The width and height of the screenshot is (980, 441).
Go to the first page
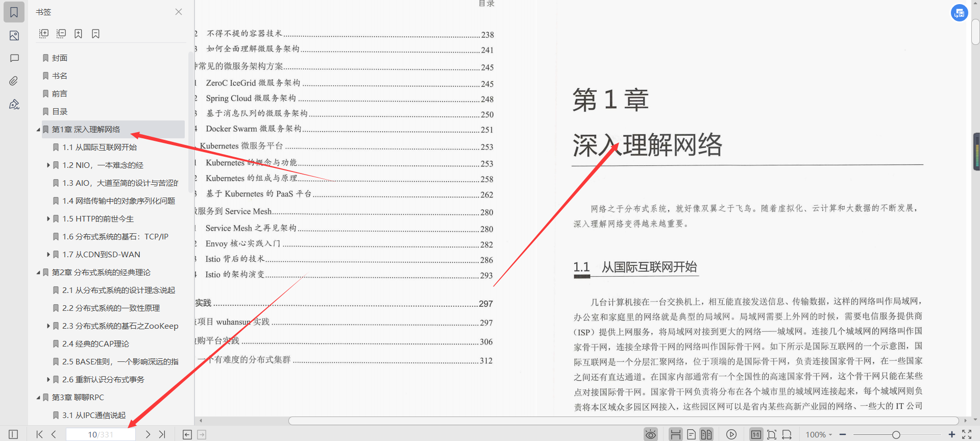pyautogui.click(x=39, y=434)
